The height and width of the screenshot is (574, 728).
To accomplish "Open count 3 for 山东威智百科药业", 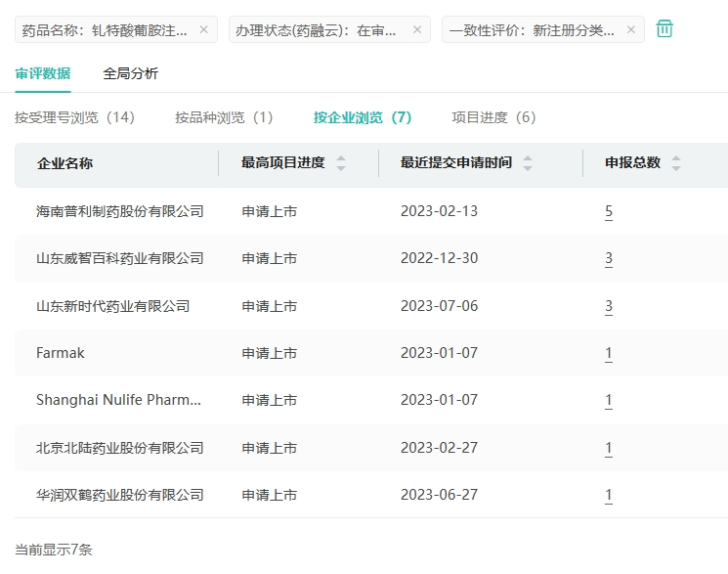I will click(x=609, y=258).
